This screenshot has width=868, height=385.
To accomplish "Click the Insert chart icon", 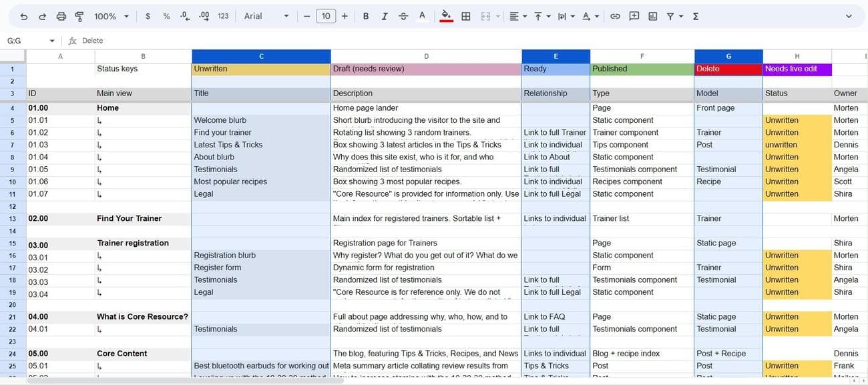I will (652, 16).
